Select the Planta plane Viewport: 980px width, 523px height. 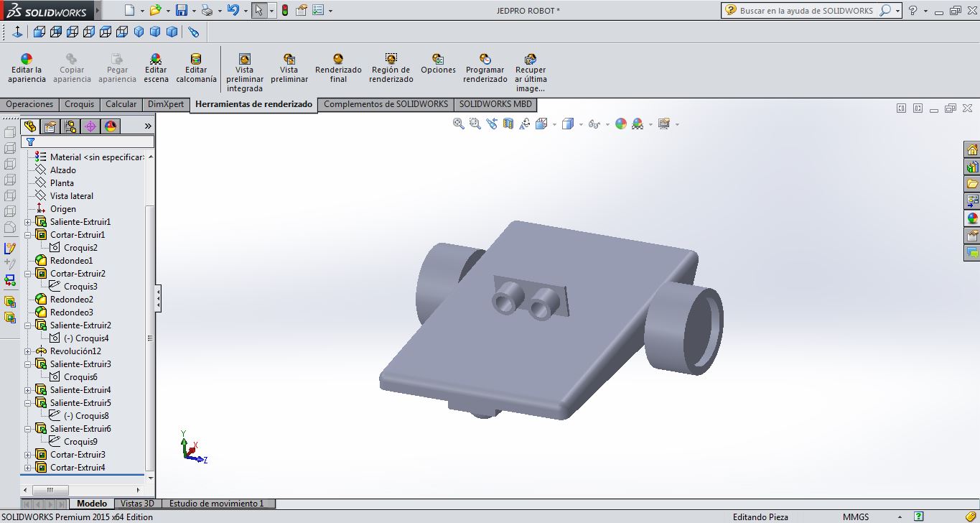55,183
